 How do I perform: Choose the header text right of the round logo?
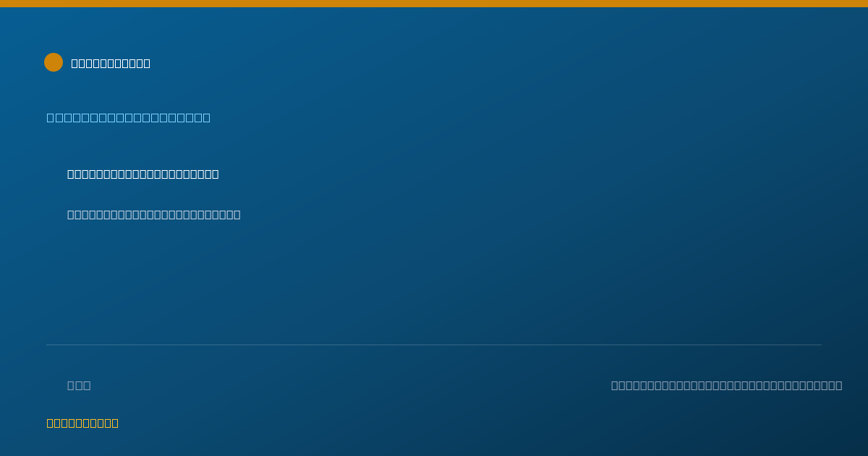111,63
